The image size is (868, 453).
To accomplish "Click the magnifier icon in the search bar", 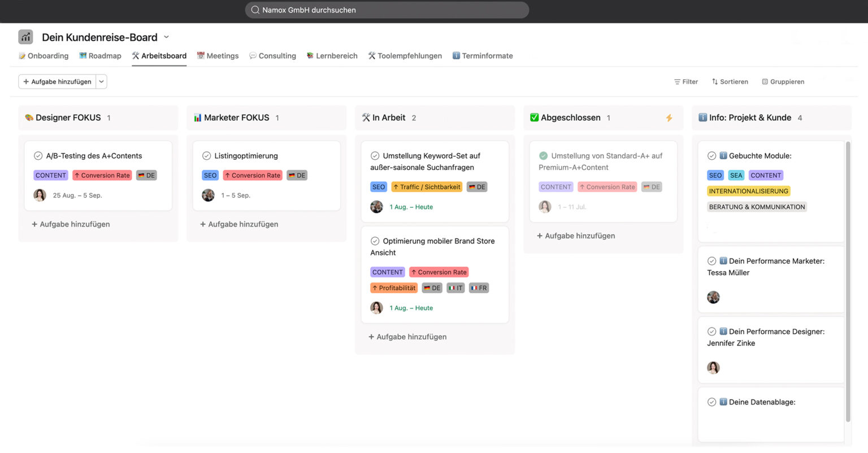I will pyautogui.click(x=255, y=10).
